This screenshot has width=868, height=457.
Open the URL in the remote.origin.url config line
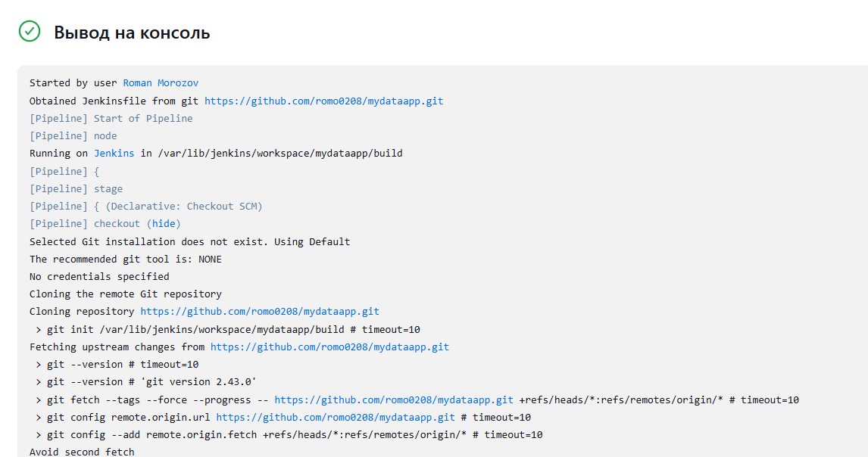pyautogui.click(x=336, y=418)
